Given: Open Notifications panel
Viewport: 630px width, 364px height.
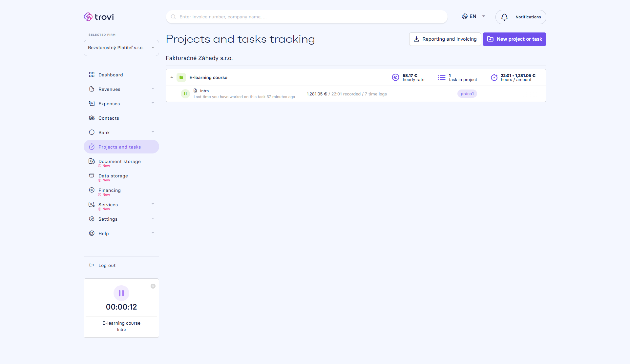Looking at the screenshot, I should tap(521, 17).
